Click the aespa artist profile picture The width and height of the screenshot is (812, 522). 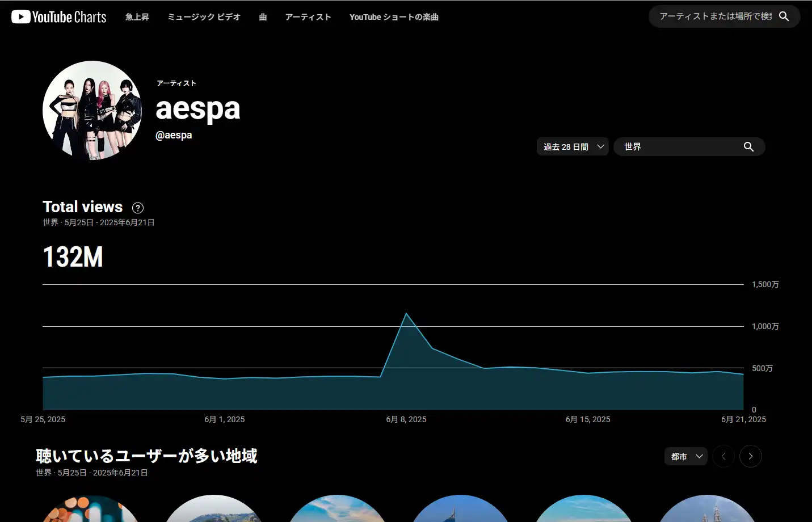(92, 110)
